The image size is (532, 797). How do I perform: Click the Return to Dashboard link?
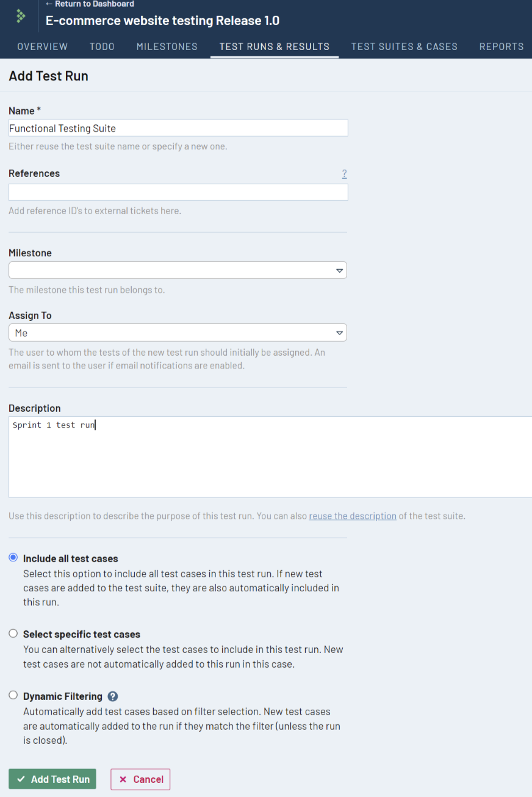90,4
